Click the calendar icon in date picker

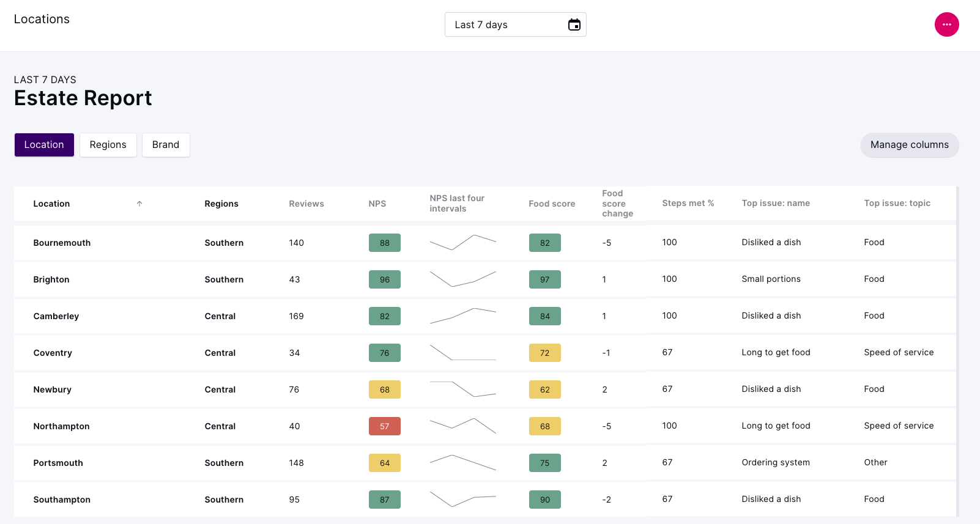point(574,24)
